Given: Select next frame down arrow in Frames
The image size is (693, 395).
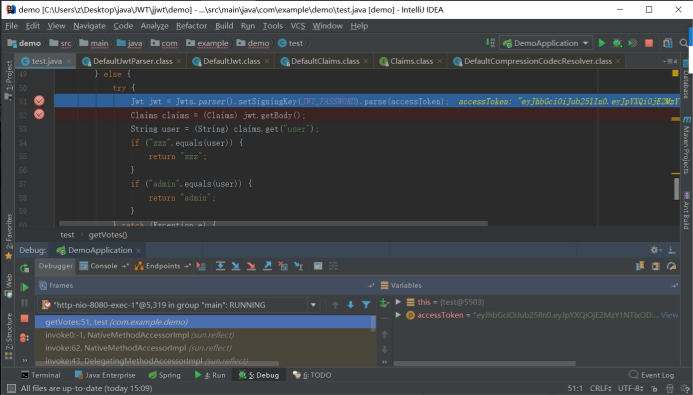Looking at the screenshot, I should (x=350, y=305).
